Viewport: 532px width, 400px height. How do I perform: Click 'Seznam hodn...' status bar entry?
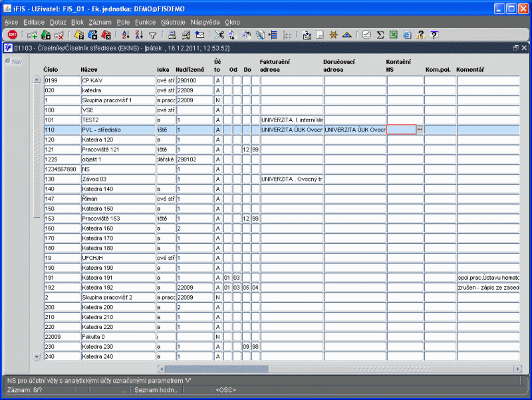click(156, 390)
